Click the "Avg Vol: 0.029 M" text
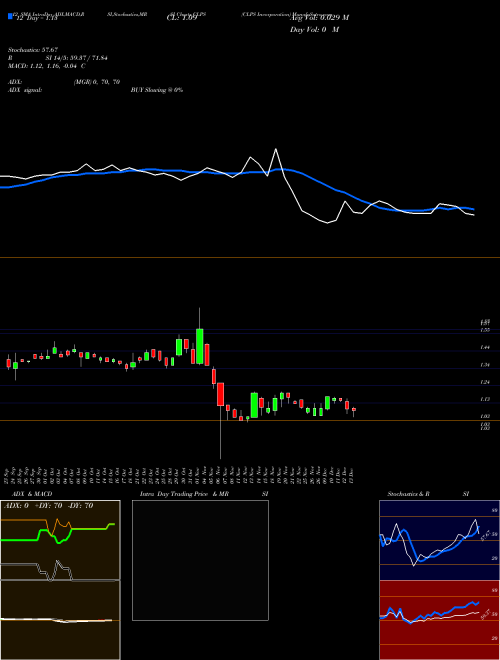The height and width of the screenshot is (660, 500). (319, 18)
